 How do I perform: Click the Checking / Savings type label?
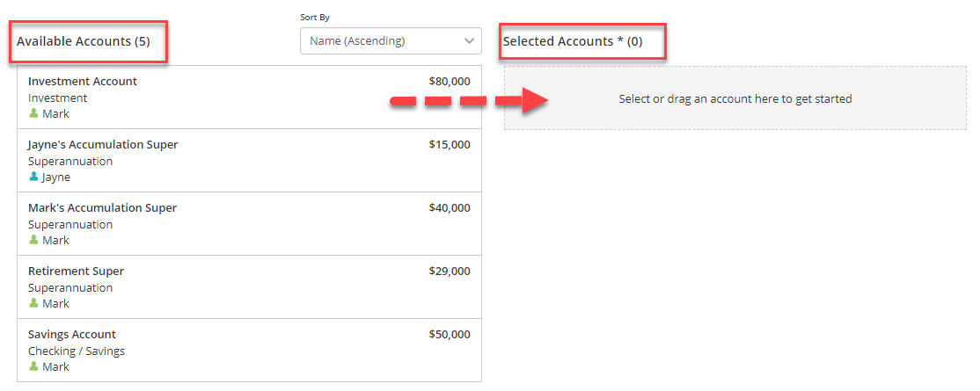coord(77,351)
